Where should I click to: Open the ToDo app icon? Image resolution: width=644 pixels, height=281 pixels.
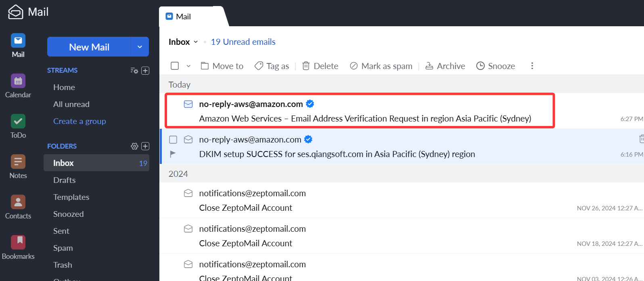click(18, 126)
